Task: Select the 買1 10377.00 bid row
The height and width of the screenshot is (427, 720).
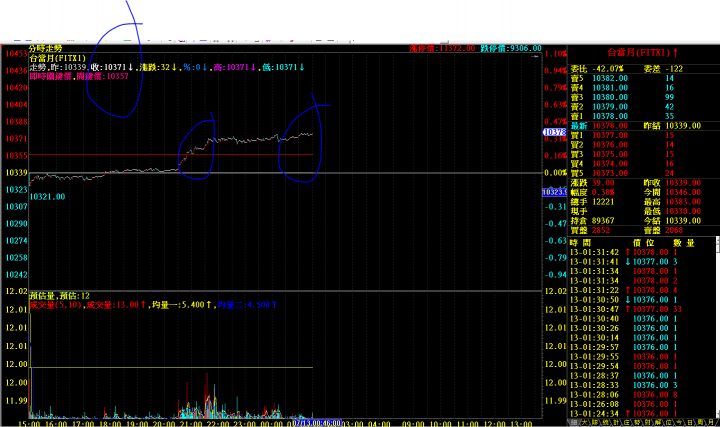Action: (x=643, y=135)
